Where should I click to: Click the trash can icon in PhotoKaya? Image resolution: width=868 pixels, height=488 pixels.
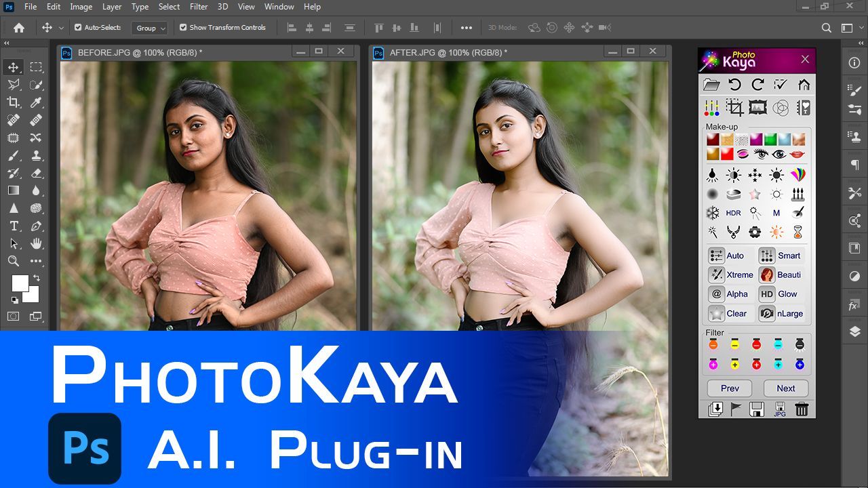802,409
